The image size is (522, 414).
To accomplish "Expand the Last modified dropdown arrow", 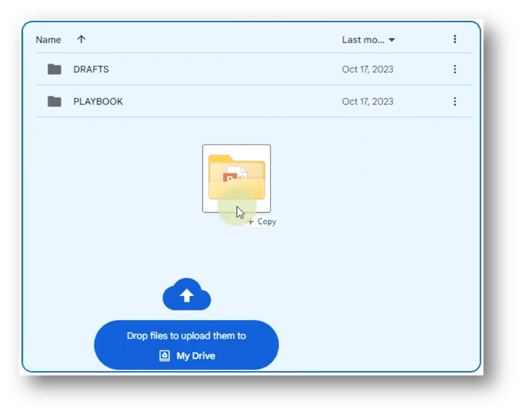I will click(x=392, y=40).
